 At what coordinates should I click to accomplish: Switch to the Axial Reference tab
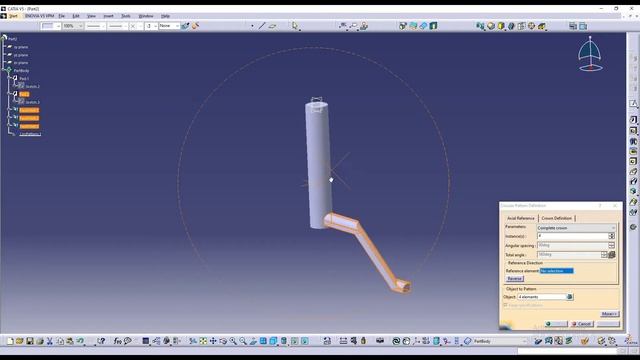520,218
